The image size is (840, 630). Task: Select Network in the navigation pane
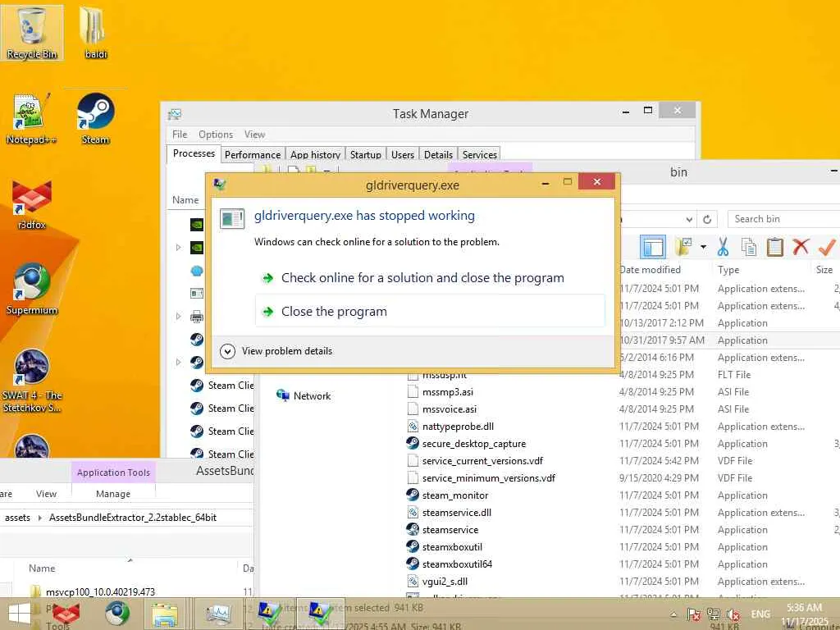point(304,396)
